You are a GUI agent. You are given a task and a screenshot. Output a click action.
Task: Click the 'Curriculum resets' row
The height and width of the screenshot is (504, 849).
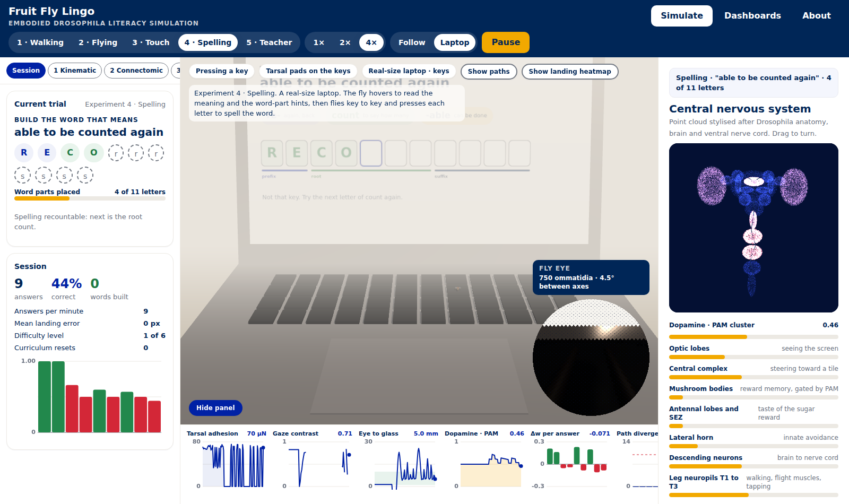90,348
